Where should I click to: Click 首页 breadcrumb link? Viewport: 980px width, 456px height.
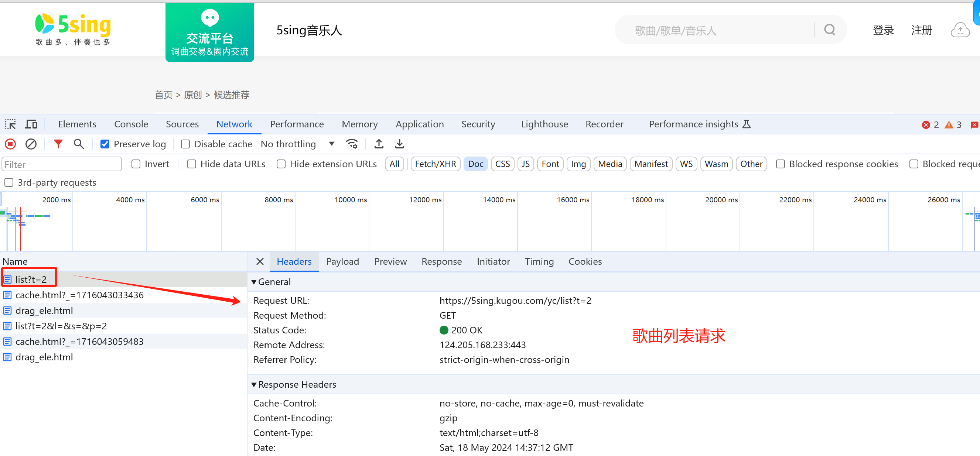pos(164,95)
